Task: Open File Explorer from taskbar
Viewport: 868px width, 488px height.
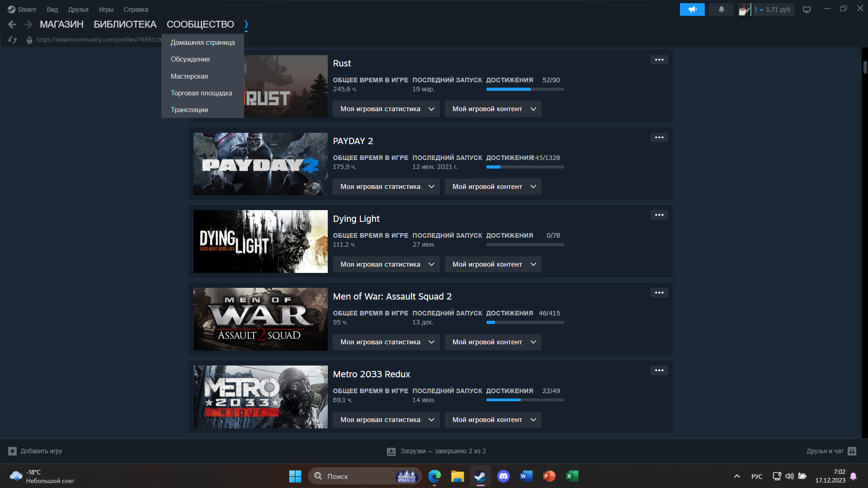Action: click(458, 476)
